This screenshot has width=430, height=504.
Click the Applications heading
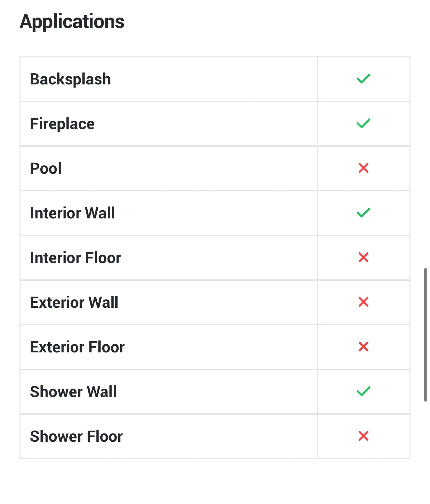coord(72,22)
